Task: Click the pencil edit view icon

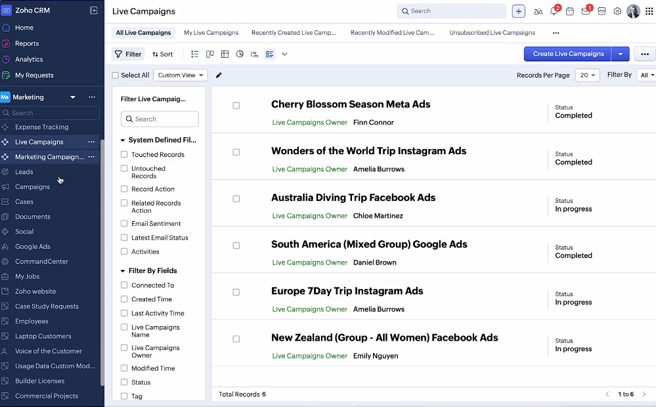Action: coord(218,75)
